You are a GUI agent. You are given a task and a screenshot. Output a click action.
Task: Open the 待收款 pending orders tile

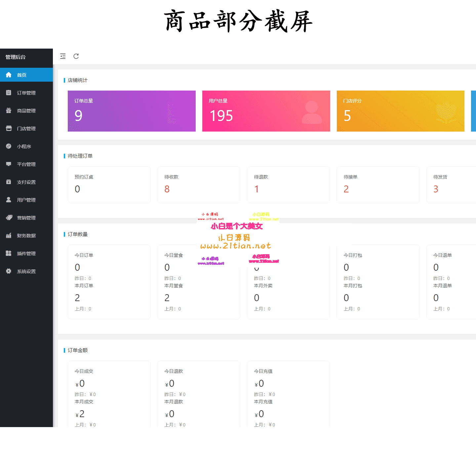click(199, 184)
